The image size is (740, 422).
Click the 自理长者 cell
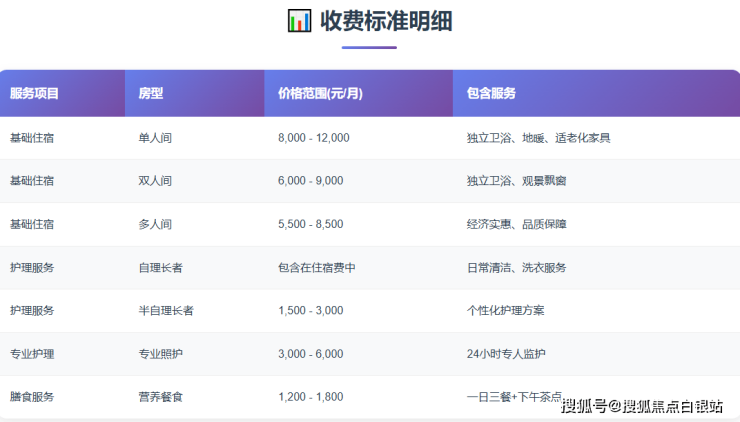[x=160, y=268]
